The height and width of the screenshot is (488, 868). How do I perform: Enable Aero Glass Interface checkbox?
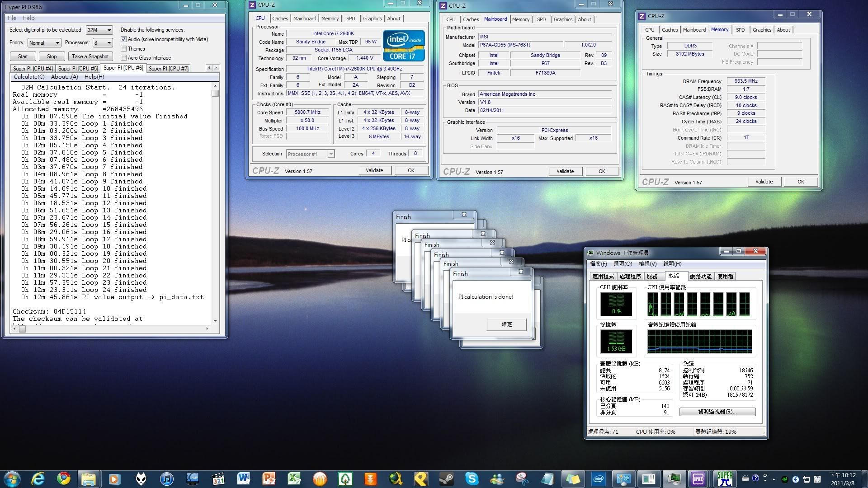[123, 58]
